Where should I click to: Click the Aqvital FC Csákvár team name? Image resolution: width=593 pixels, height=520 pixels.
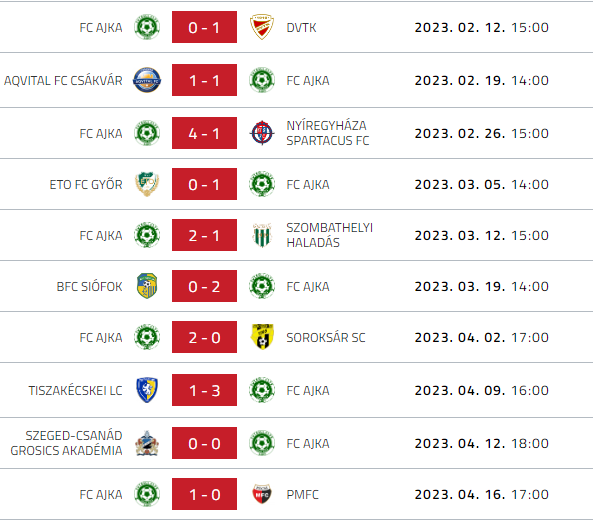click(x=63, y=81)
